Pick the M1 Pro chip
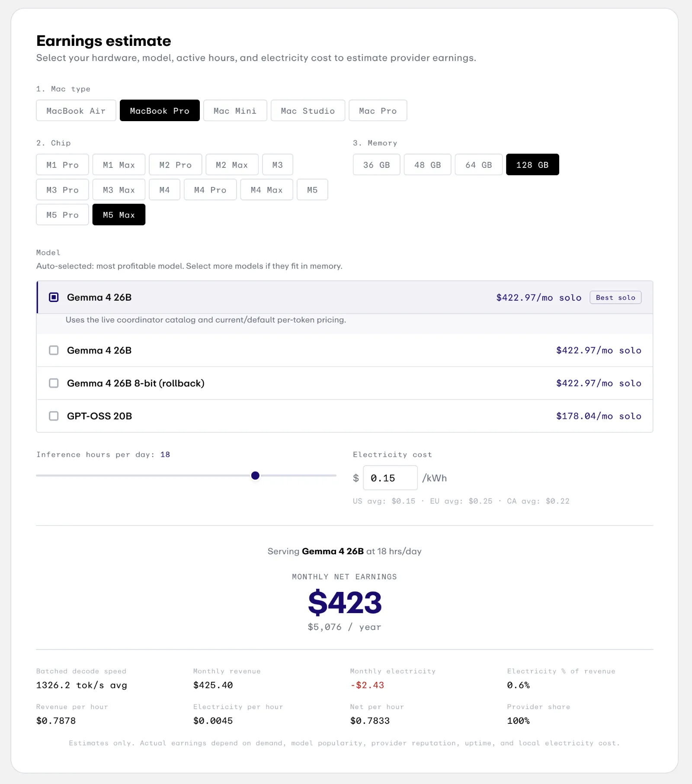692x784 pixels. point(62,165)
